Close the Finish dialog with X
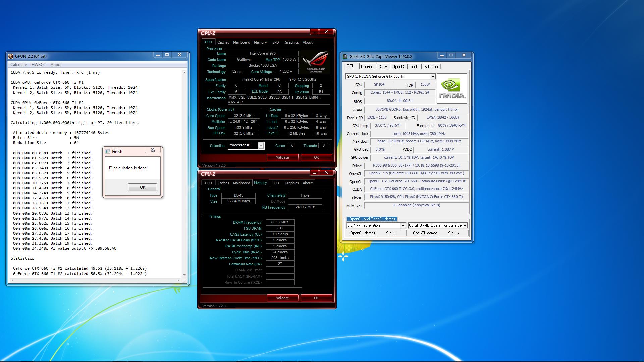The width and height of the screenshot is (644, 362). 153,150
